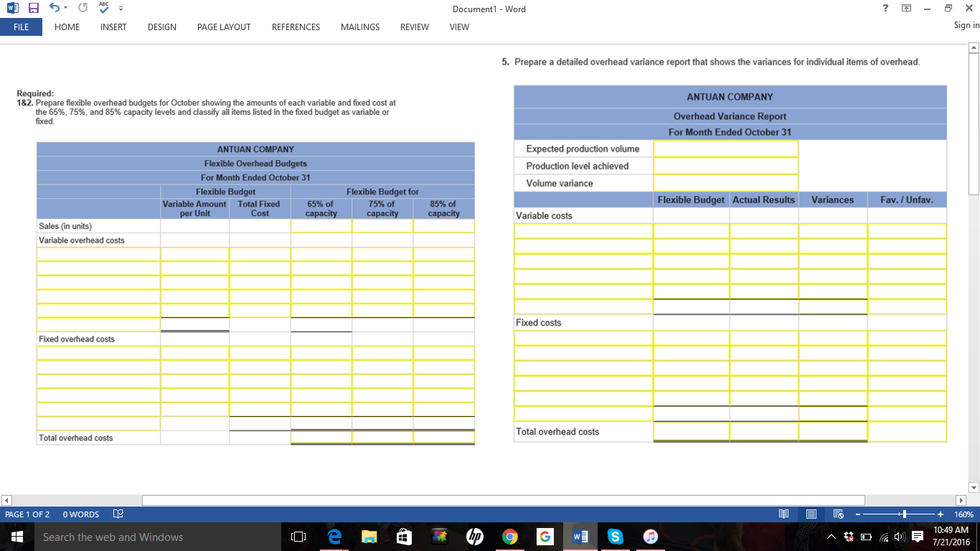Screen dimensions: 980x551
Task: Click the zoom in plus button
Action: (x=941, y=514)
